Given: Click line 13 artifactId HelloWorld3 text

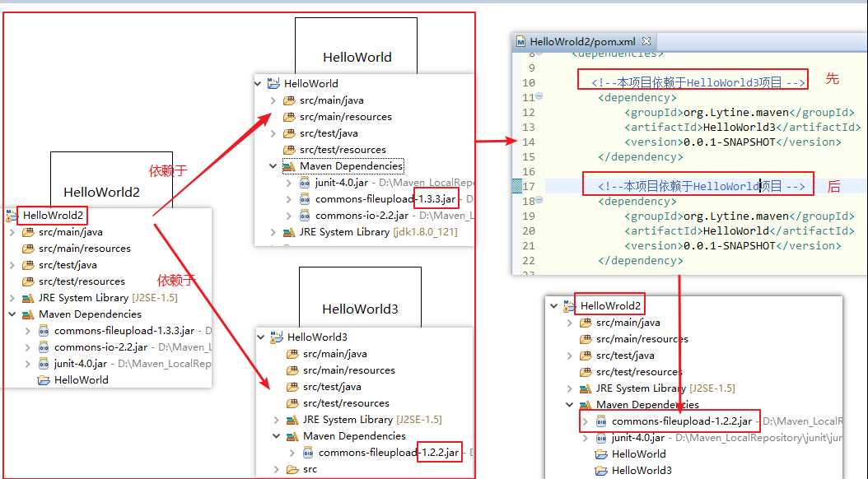Looking at the screenshot, I should (x=739, y=128).
